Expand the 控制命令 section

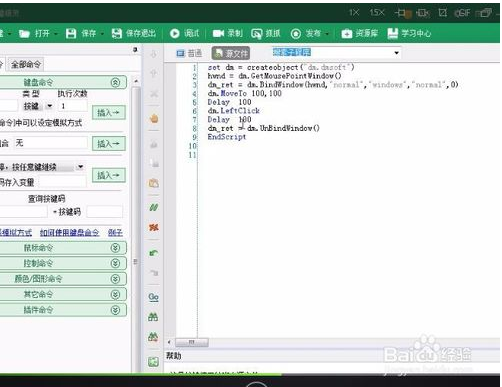coord(115,263)
